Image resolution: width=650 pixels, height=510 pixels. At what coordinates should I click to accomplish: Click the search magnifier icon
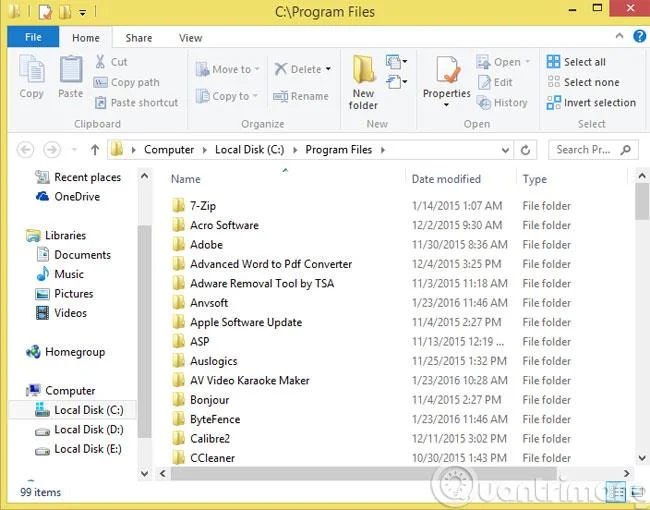[x=626, y=150]
